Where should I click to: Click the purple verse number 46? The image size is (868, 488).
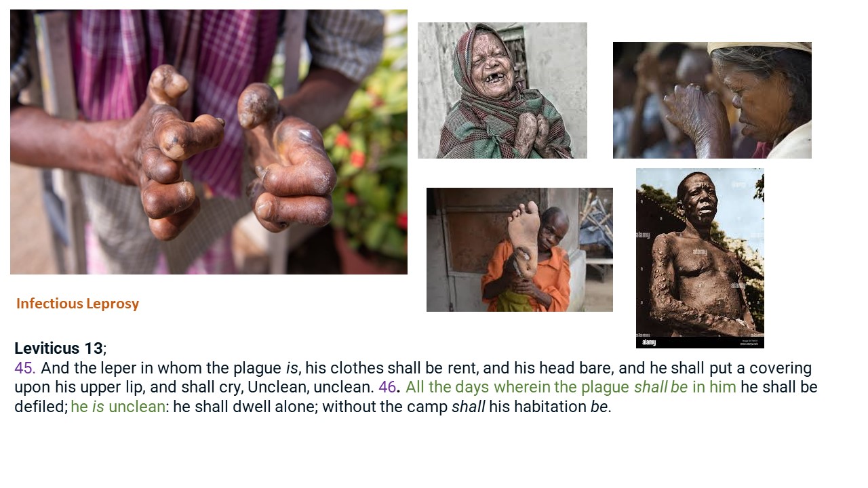[387, 387]
